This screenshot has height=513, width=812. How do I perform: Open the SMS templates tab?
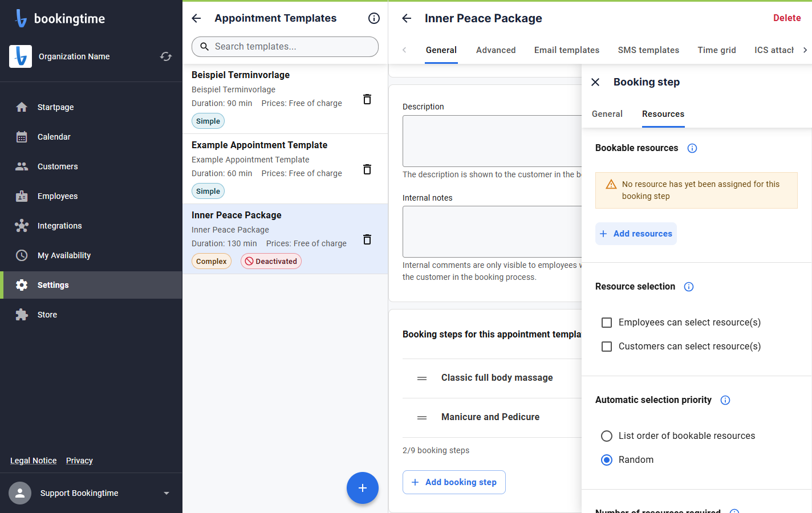(x=648, y=50)
